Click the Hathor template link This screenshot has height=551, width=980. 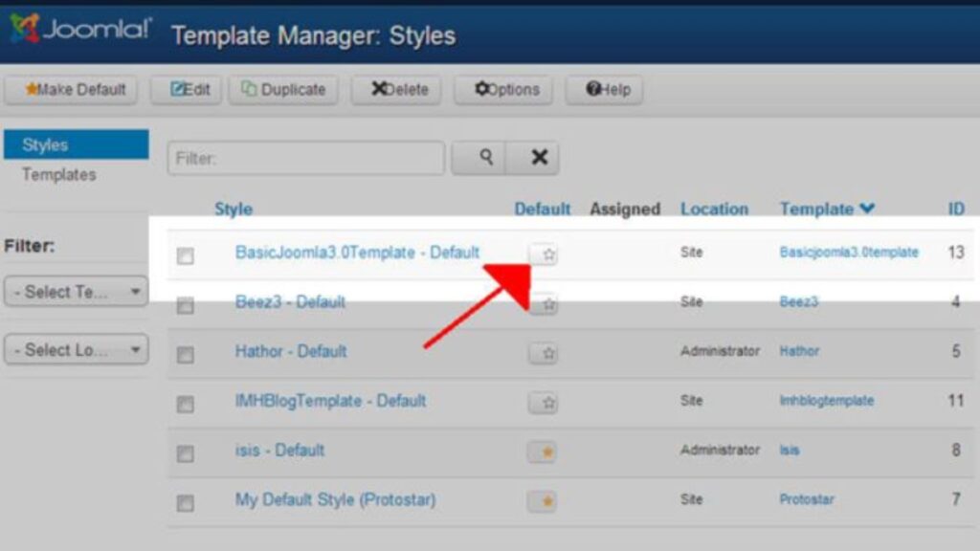tap(799, 351)
